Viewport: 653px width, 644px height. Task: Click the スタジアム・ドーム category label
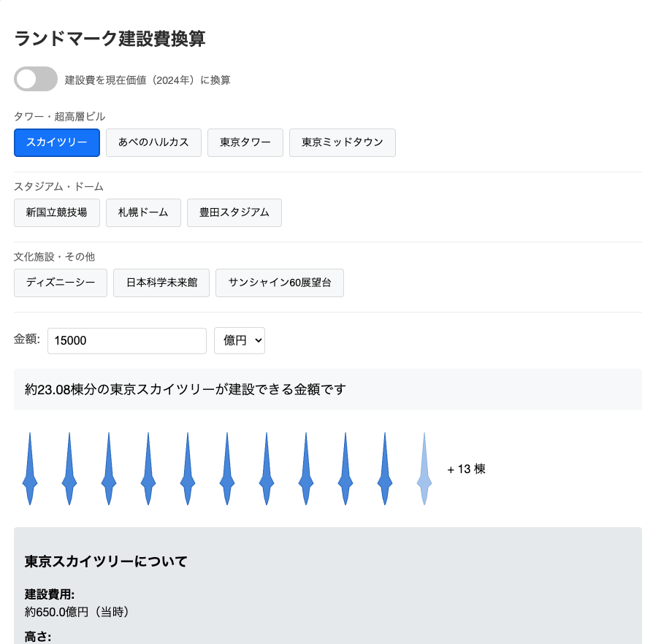(58, 186)
